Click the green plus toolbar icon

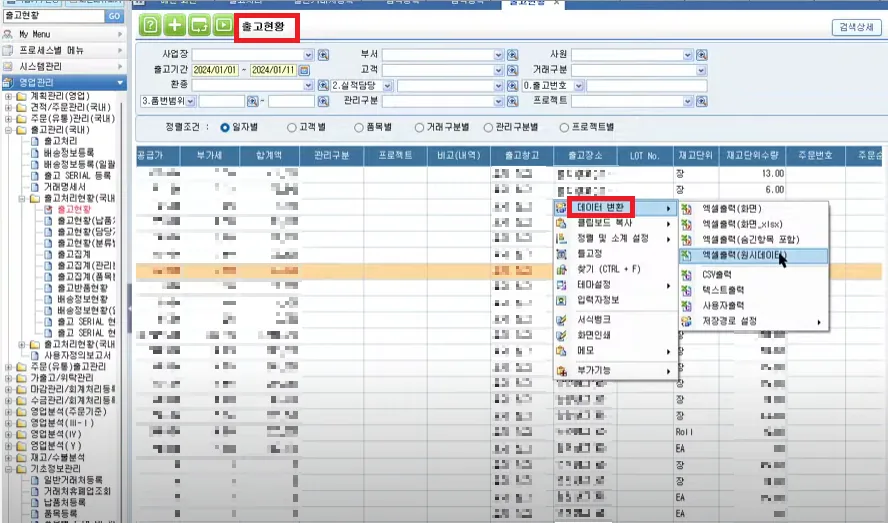pyautogui.click(x=174, y=25)
